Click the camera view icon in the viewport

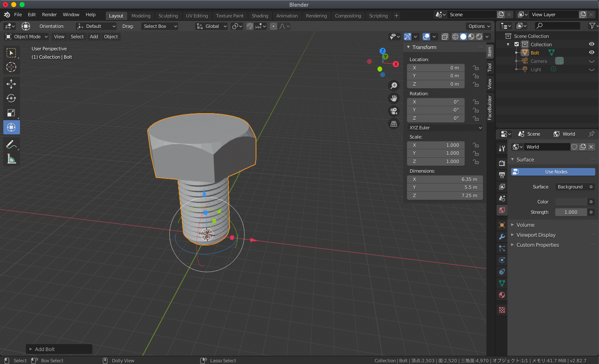(393, 111)
